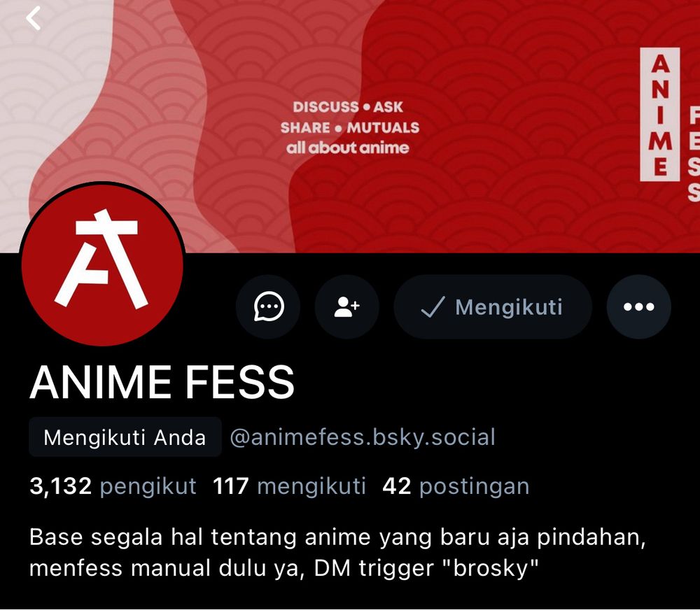Tap the ANIME FESS display name
700x610 pixels.
click(x=162, y=382)
